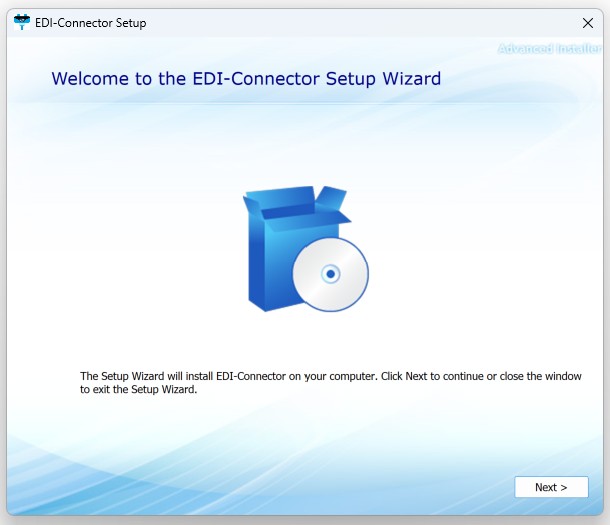Image resolution: width=610 pixels, height=525 pixels.
Task: Click the wavy blue decoration at bottom left
Action: click(x=80, y=470)
